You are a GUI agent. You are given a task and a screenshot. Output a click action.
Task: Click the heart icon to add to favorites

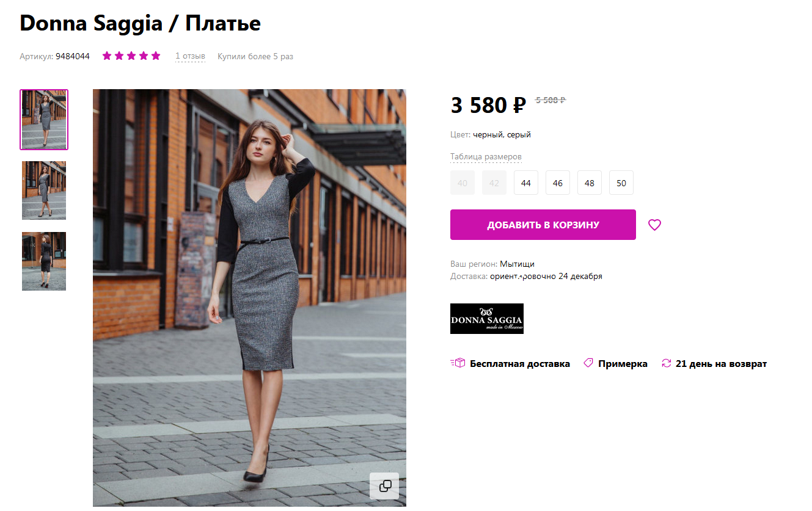coord(654,225)
